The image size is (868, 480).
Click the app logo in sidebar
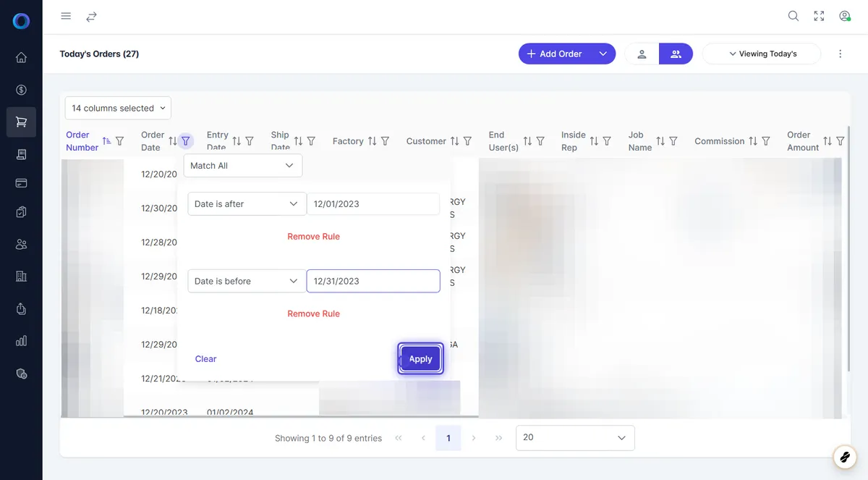click(21, 21)
